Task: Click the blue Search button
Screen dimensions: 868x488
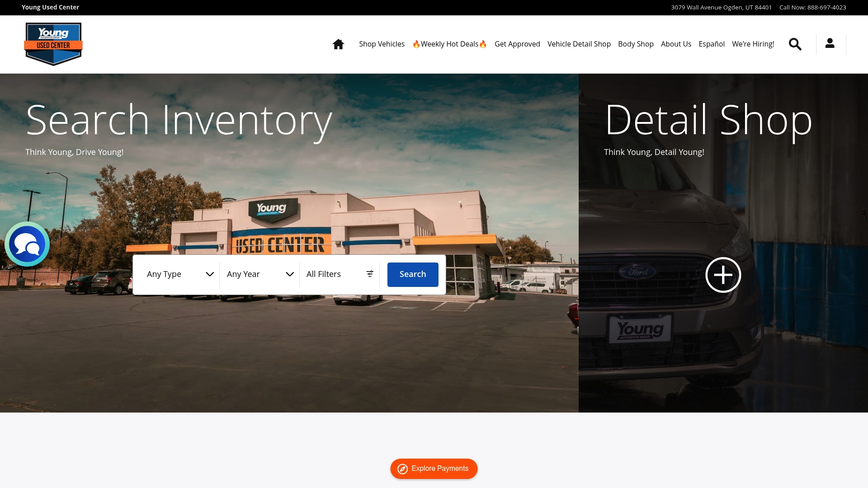Action: coord(413,274)
